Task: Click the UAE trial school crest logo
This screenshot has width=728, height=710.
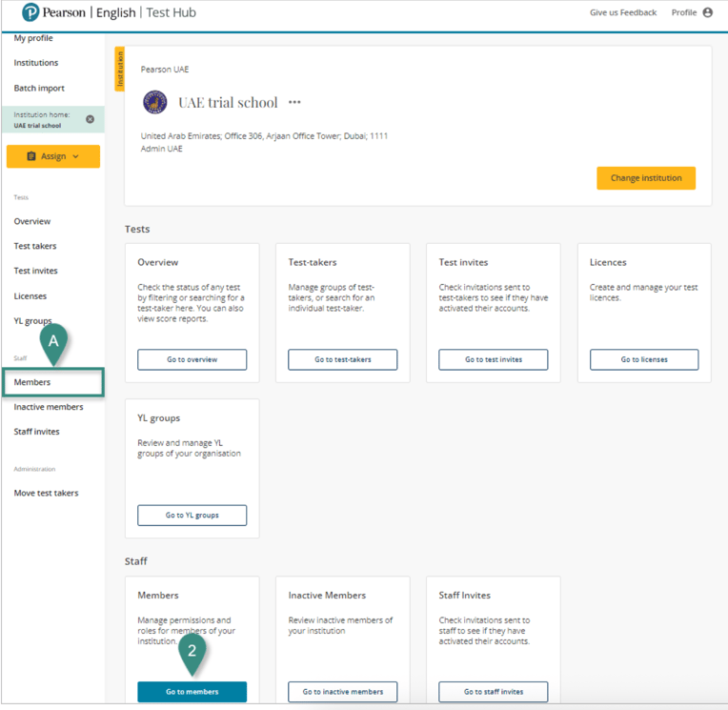Action: pyautogui.click(x=154, y=102)
